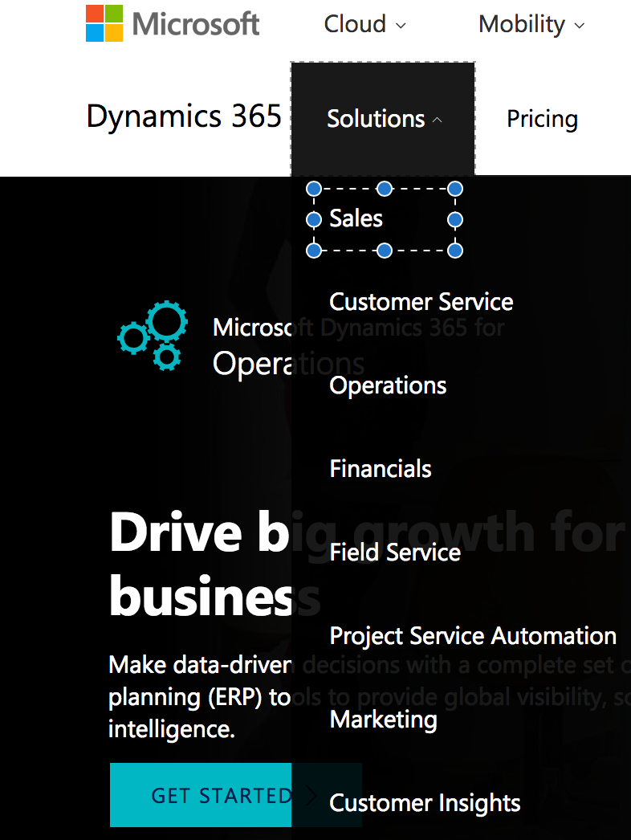Select Sales from Solutions menu

pyautogui.click(x=356, y=218)
